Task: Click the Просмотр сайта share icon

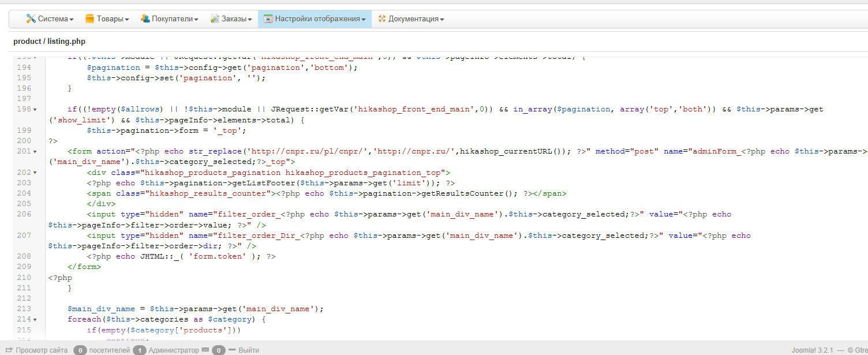Action: pos(9,350)
